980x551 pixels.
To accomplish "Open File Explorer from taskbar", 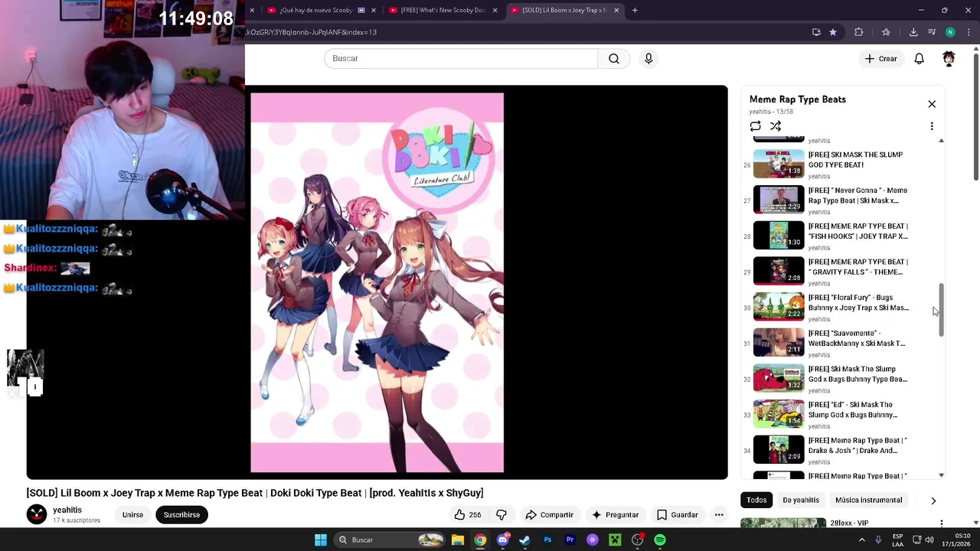I will coord(458,540).
